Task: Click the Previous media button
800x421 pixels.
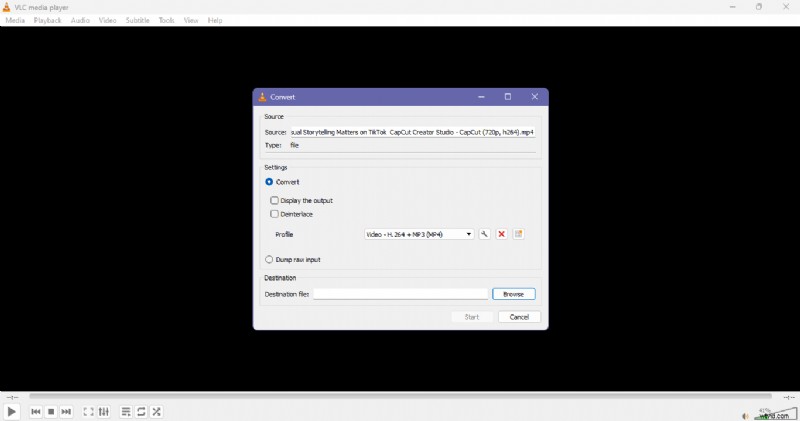Action: tap(36, 411)
